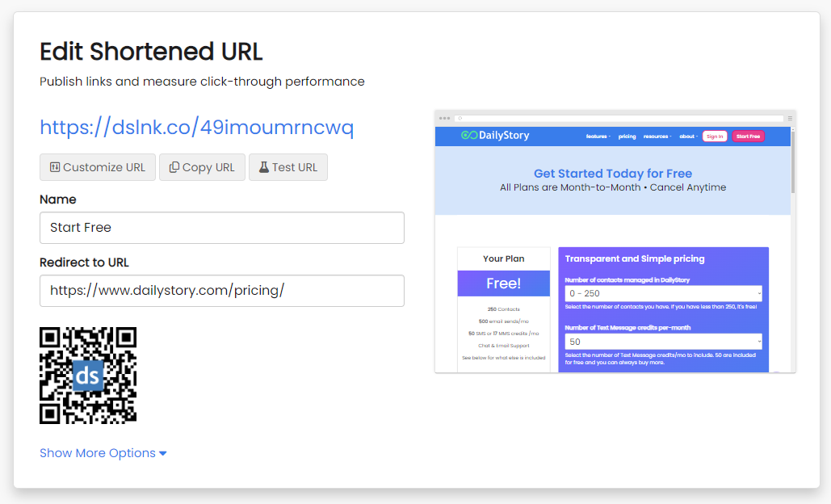Image resolution: width=831 pixels, height=504 pixels.
Task: Focus the Redirect to URL input field
Action: pos(221,291)
